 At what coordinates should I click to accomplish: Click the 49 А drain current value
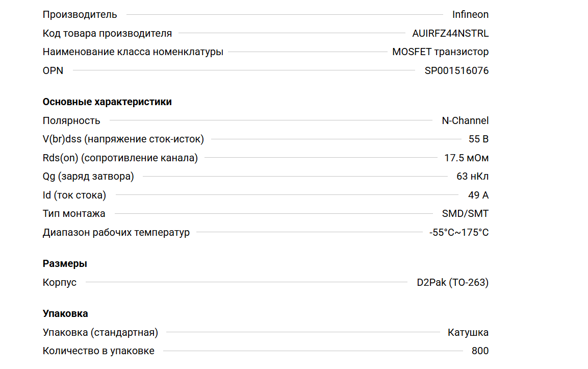(x=478, y=195)
